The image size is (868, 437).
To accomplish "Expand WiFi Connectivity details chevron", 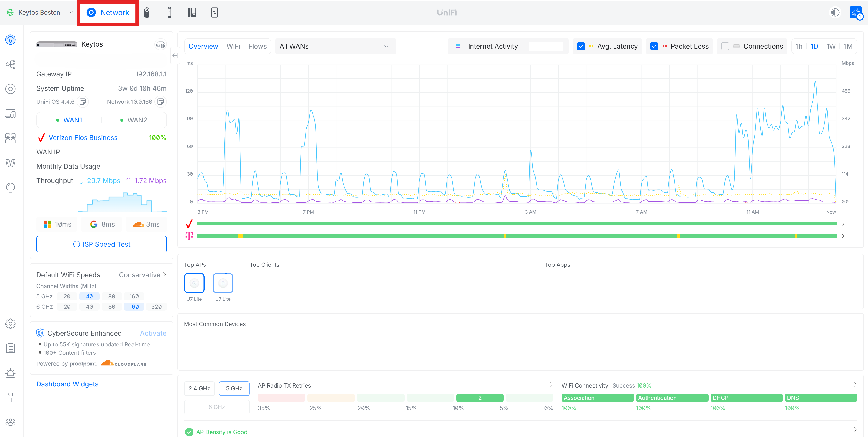I will pyautogui.click(x=855, y=384).
